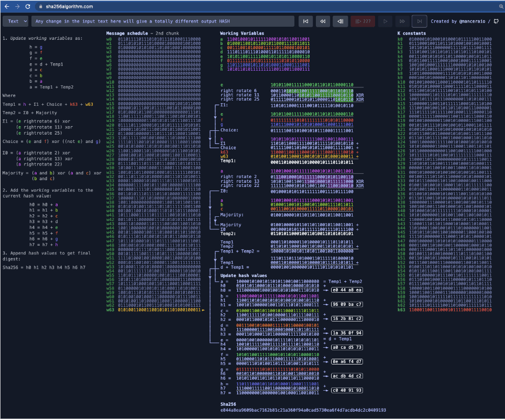Click the "Temp2 = Σ0 + Majority" formula
505x420 pixels.
(x=30, y=113)
